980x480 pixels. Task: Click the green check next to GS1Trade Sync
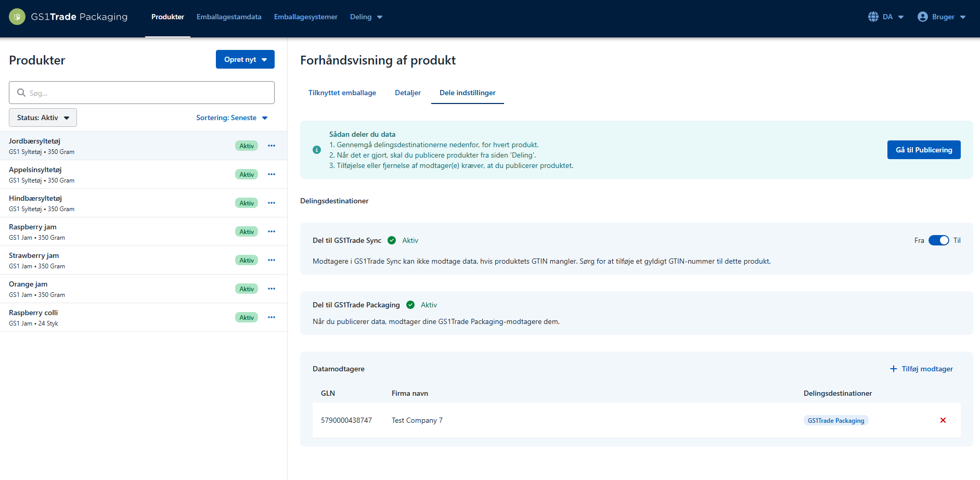pos(392,240)
